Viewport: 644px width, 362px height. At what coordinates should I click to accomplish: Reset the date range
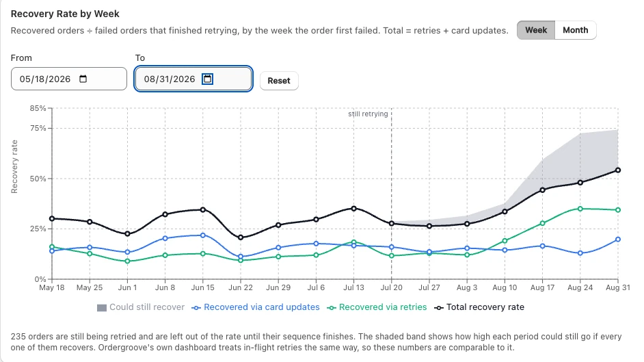click(x=279, y=81)
